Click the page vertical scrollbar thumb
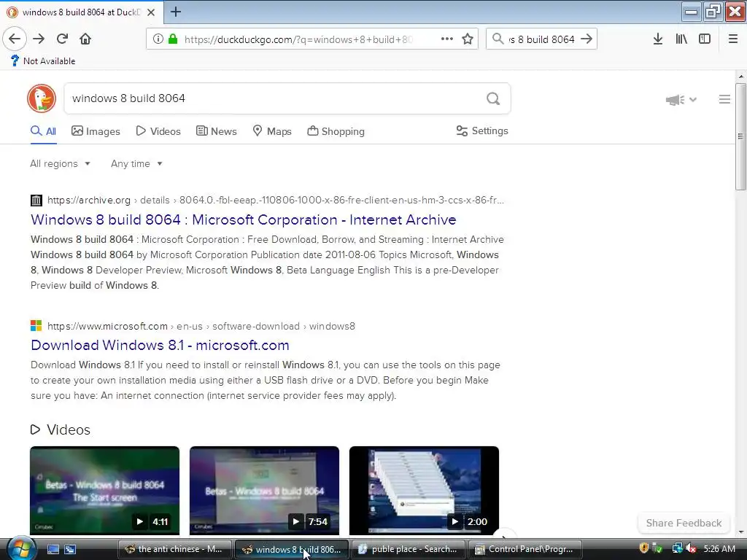The image size is (747, 560). 740,137
